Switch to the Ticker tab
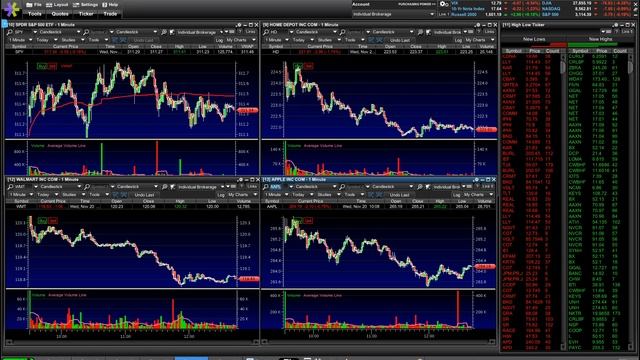 pyautogui.click(x=86, y=14)
